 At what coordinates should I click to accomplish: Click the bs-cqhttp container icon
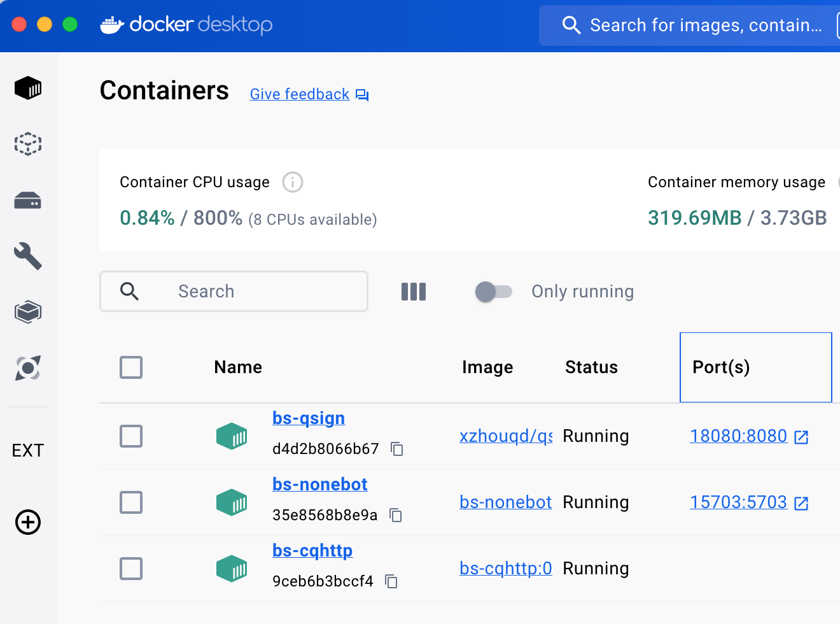(x=232, y=569)
